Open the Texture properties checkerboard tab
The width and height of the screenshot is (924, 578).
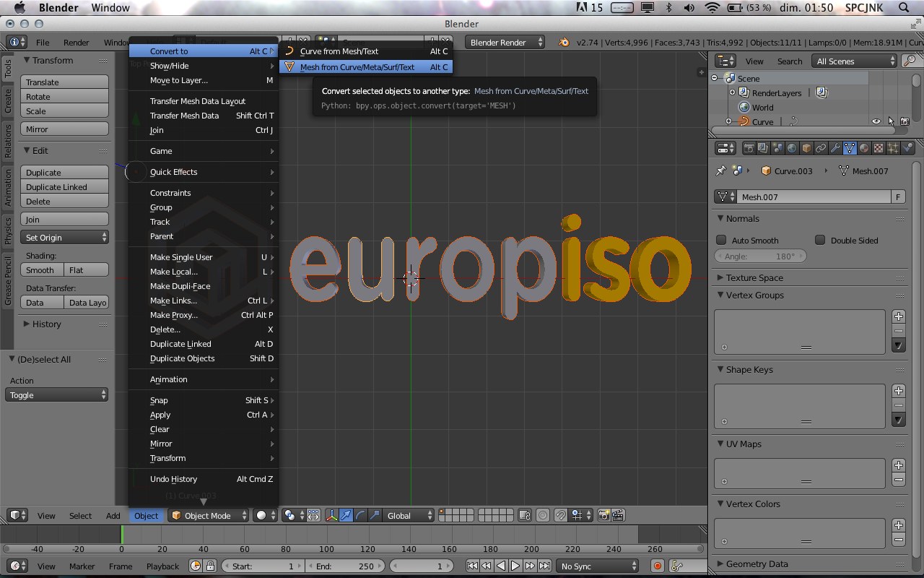point(879,148)
